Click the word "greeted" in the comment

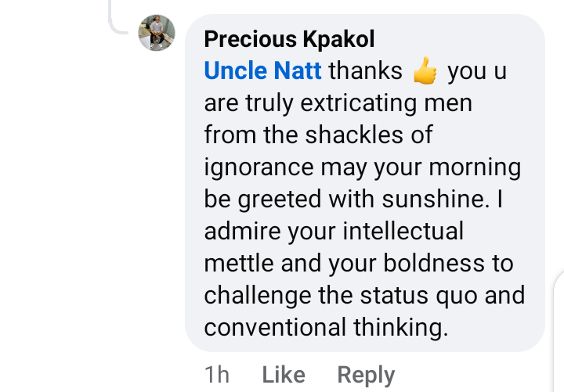click(x=278, y=199)
